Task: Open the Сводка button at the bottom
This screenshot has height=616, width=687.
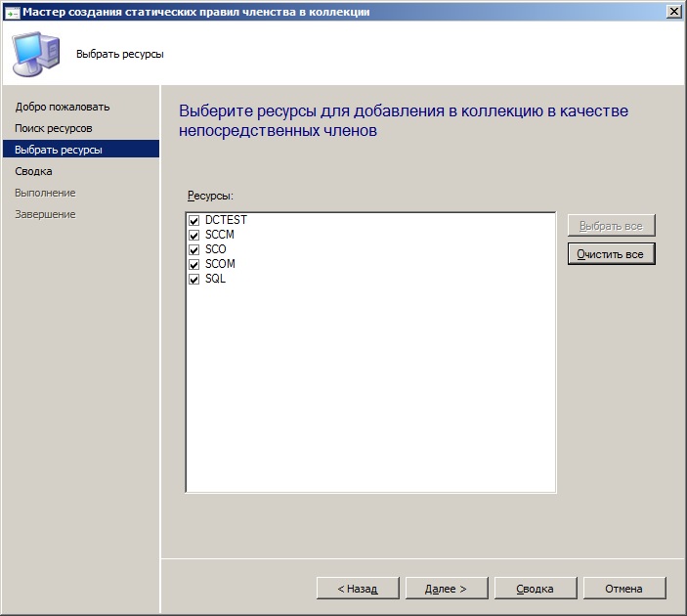Action: click(536, 589)
